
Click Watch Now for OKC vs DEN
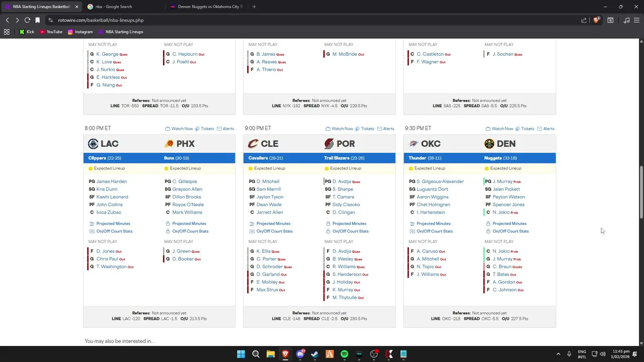pyautogui.click(x=500, y=129)
